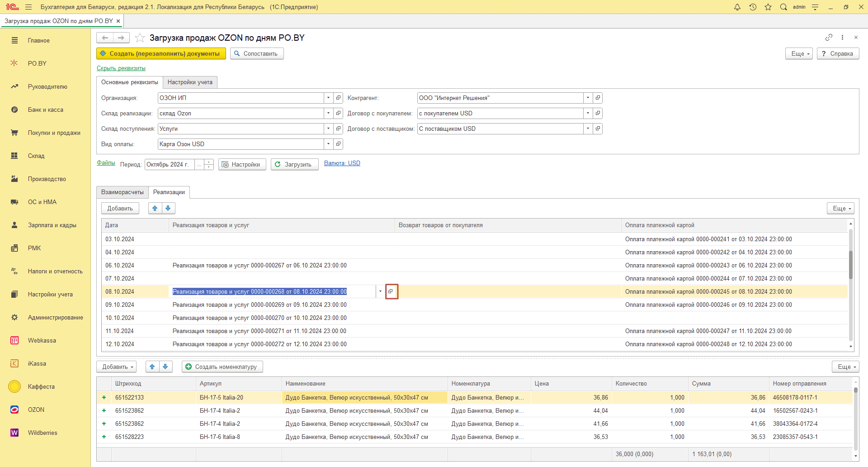This screenshot has height=467, width=868.
Task: Open the Склад sidebar section
Action: 36,156
